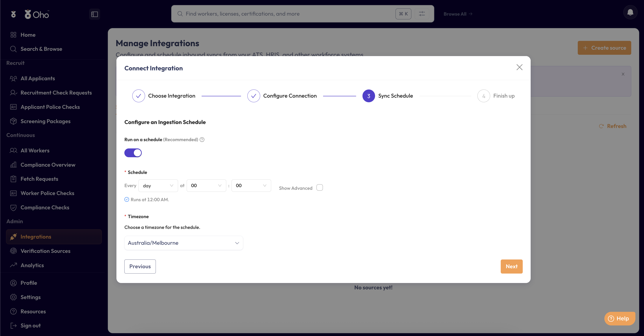Screen dimensions: 644x336
Task: Toggle the Run on a schedule switch
Action: pos(133,153)
